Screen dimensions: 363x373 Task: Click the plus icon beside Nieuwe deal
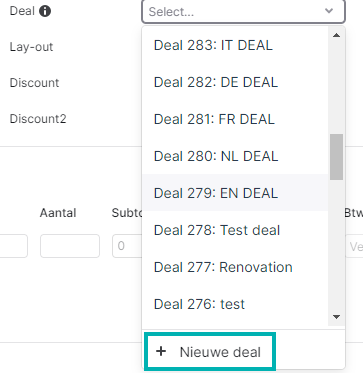(x=161, y=351)
